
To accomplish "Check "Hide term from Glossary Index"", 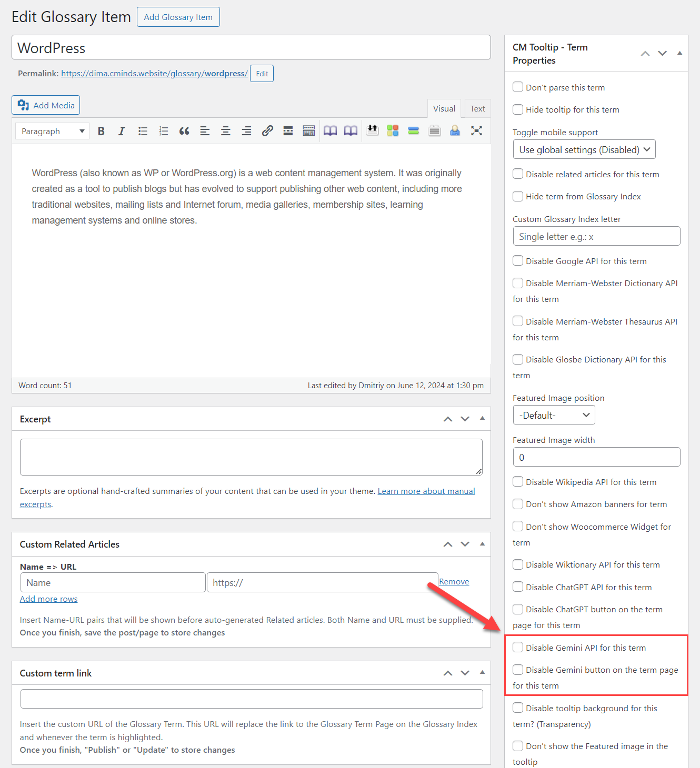I will (x=518, y=196).
